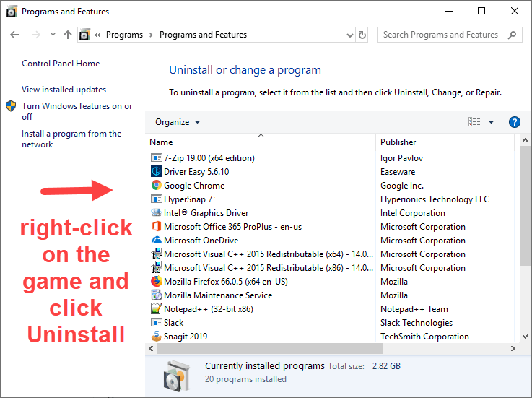532x398 pixels.
Task: Click the Notepad++ program icon
Action: (156, 308)
